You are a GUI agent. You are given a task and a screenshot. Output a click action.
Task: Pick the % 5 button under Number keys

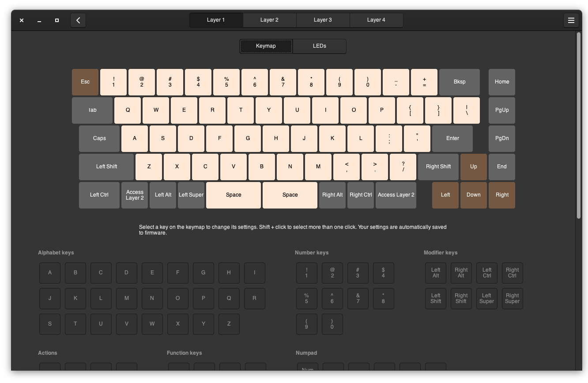pyautogui.click(x=306, y=299)
